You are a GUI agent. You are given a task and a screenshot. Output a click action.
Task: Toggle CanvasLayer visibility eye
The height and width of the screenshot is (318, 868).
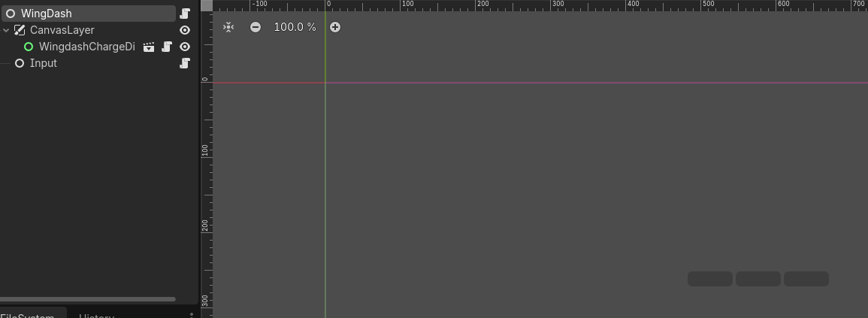(x=185, y=30)
